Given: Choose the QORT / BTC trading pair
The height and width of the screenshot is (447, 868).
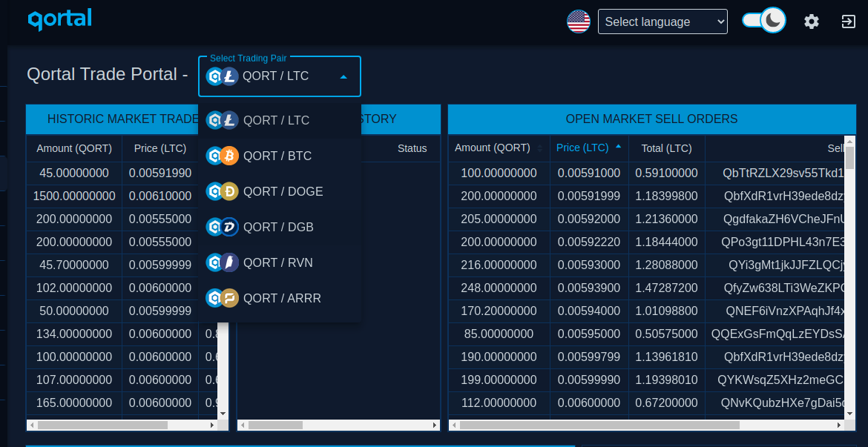Looking at the screenshot, I should click(x=280, y=156).
